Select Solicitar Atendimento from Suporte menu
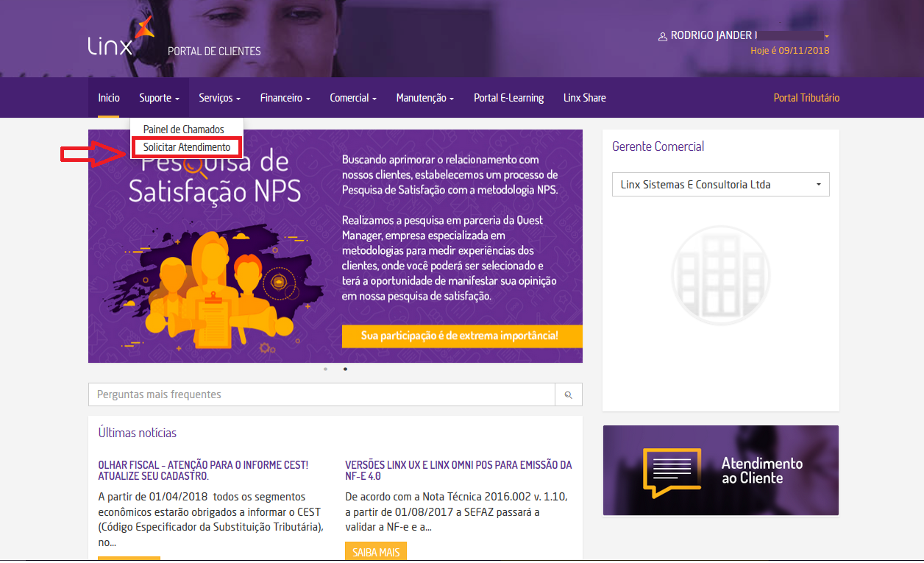Viewport: 924px width, 563px height. (x=185, y=146)
